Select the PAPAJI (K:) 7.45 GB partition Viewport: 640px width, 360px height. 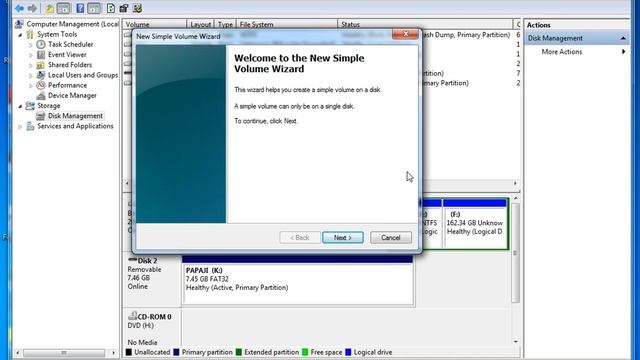[298, 280]
